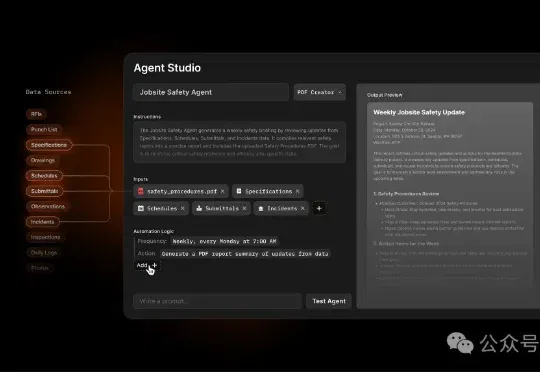The height and width of the screenshot is (372, 540).
Task: Click the Incidents chip icon
Action: click(261, 208)
